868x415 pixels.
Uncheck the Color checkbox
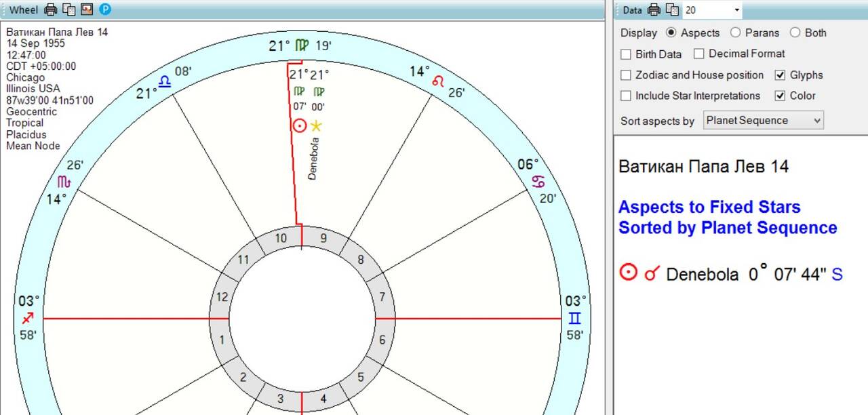795,96
